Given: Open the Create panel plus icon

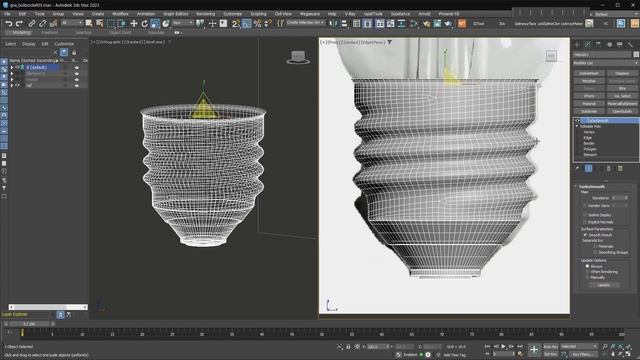Looking at the screenshot, I should pos(577,44).
